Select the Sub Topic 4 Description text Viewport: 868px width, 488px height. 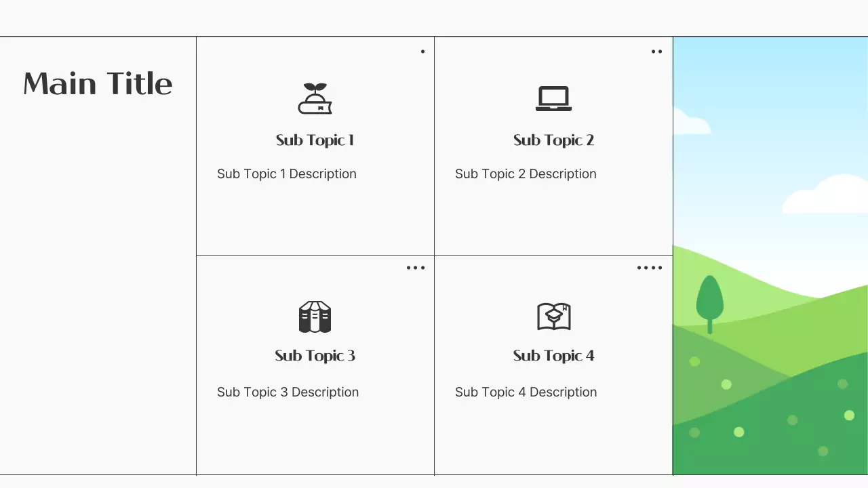(526, 392)
